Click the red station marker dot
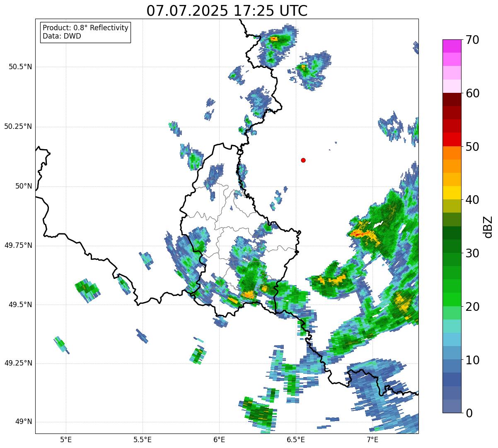The width and height of the screenshot is (498, 448). [303, 160]
